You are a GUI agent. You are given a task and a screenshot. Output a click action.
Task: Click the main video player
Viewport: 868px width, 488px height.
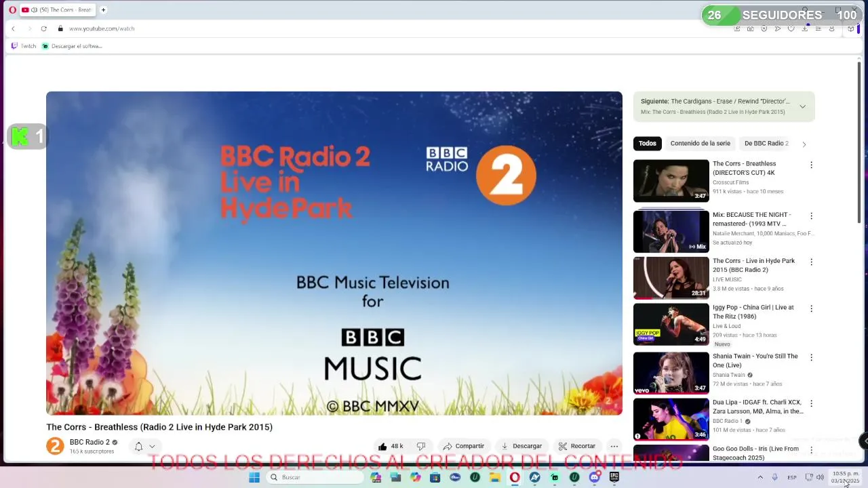point(334,253)
